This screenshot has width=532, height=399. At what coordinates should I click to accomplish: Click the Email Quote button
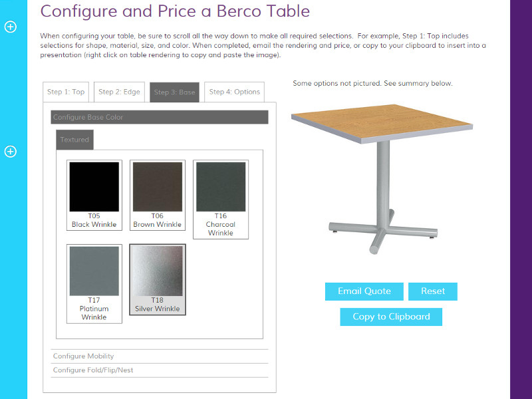tap(364, 291)
